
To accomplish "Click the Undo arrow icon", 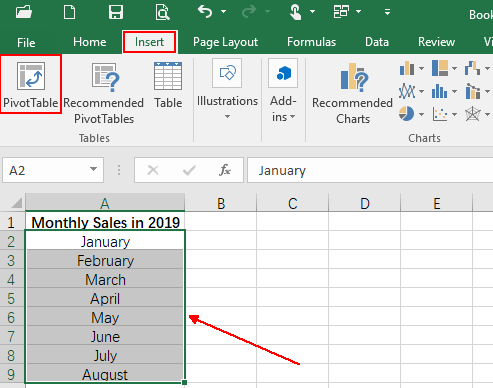I will click(205, 12).
